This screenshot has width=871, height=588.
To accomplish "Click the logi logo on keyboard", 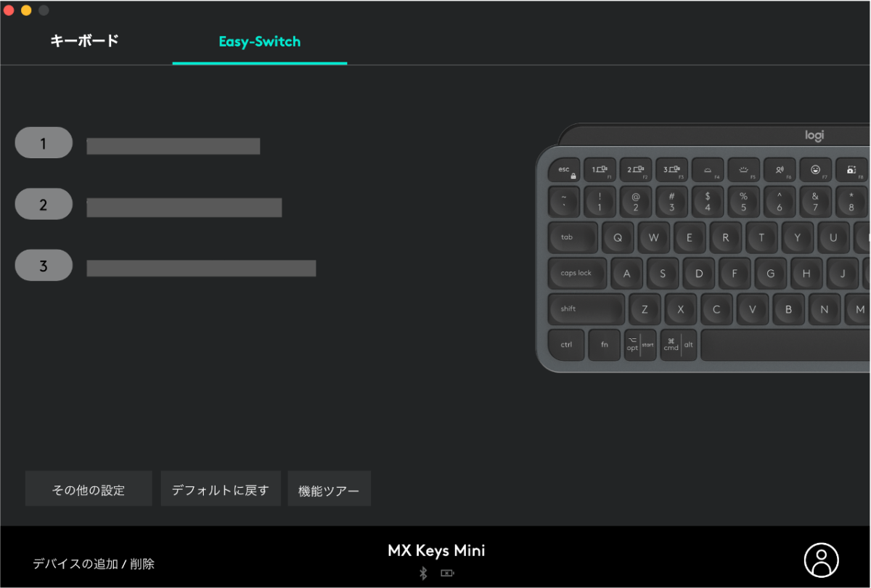I will coord(814,136).
